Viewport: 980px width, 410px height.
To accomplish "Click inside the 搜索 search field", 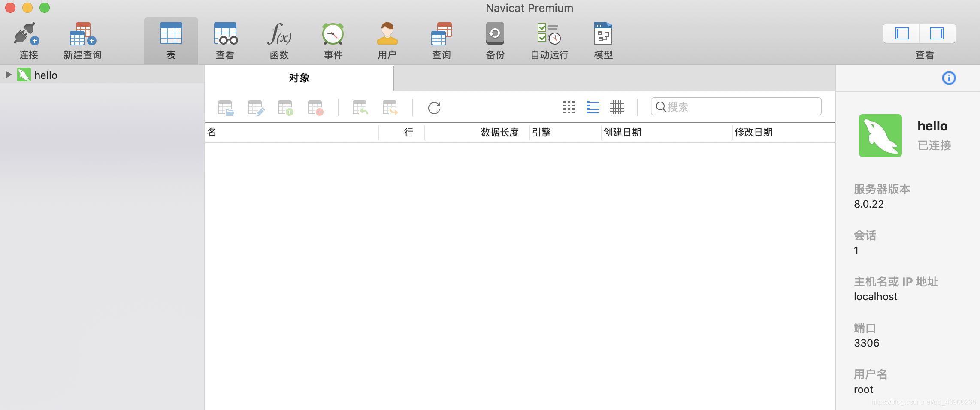I will (735, 106).
